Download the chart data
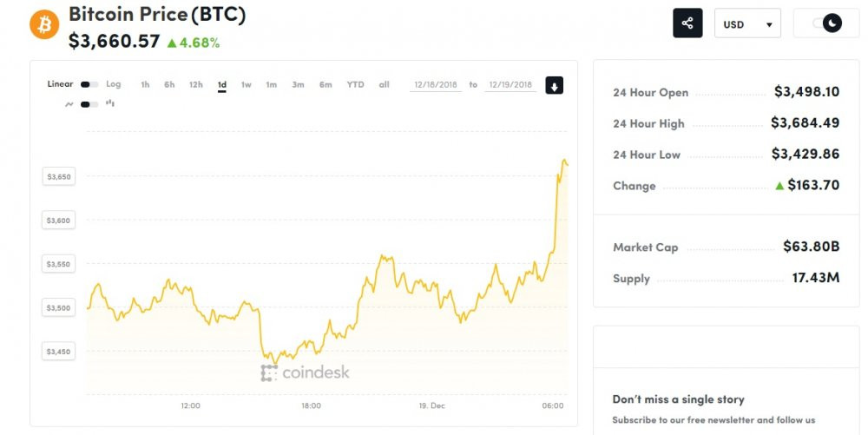 tap(554, 85)
